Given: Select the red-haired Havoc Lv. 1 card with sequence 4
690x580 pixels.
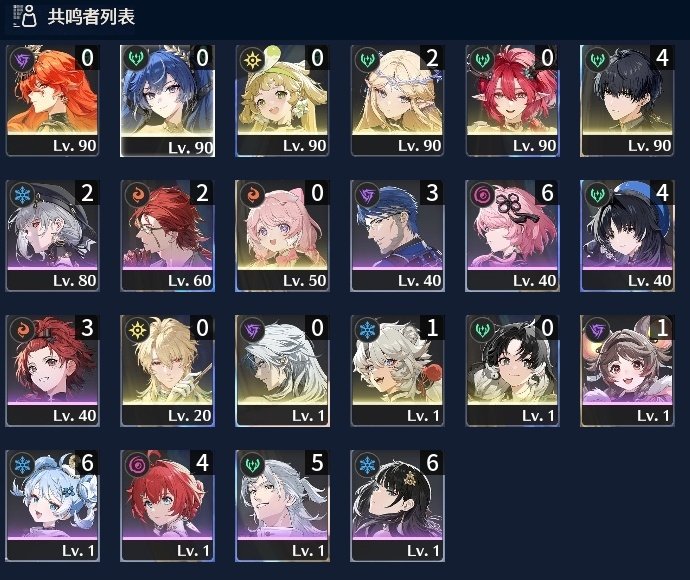Looking at the screenshot, I should tap(168, 506).
